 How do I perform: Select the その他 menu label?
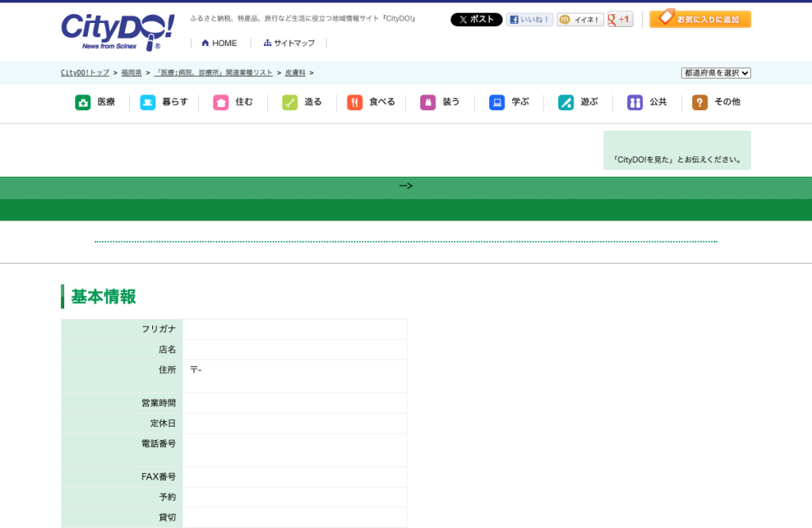tap(727, 102)
